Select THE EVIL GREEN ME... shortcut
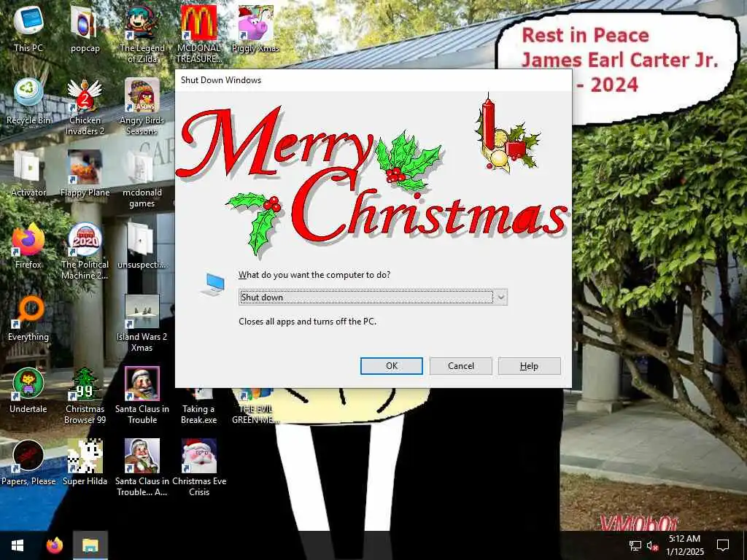 click(x=255, y=407)
